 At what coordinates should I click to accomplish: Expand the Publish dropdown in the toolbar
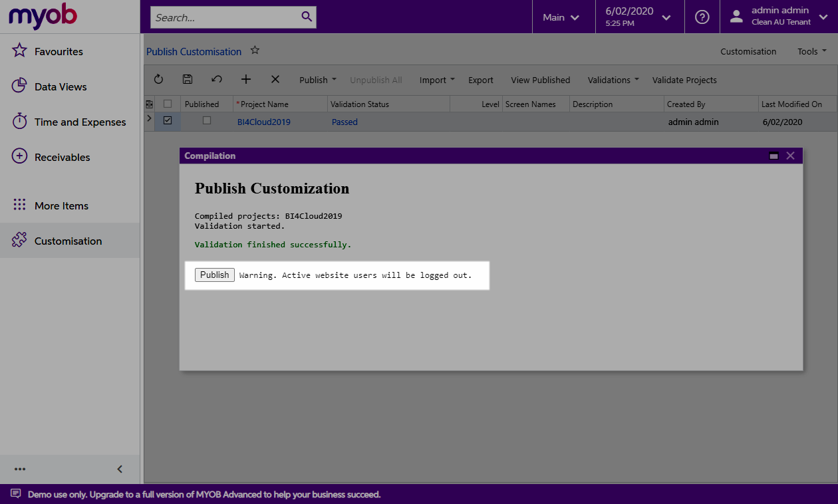point(318,80)
